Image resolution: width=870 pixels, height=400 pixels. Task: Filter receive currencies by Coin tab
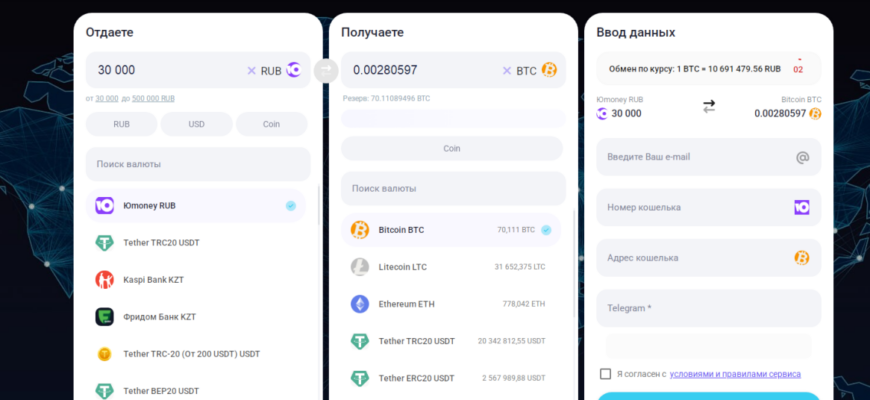(452, 149)
